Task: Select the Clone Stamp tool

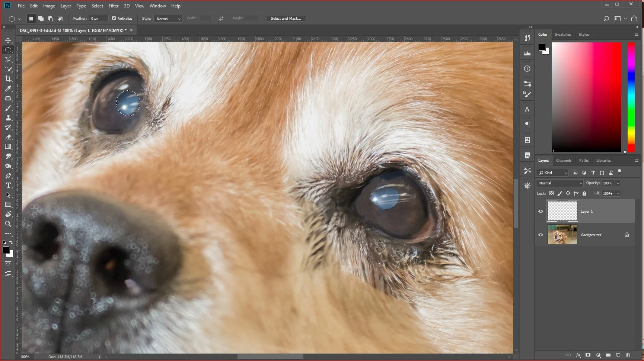Action: (x=8, y=117)
